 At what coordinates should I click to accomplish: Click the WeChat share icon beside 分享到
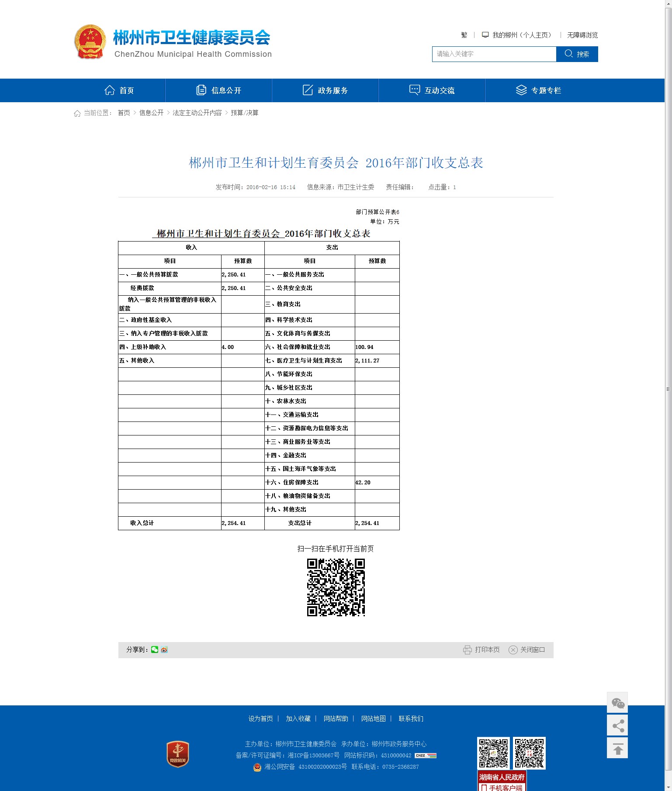(155, 649)
